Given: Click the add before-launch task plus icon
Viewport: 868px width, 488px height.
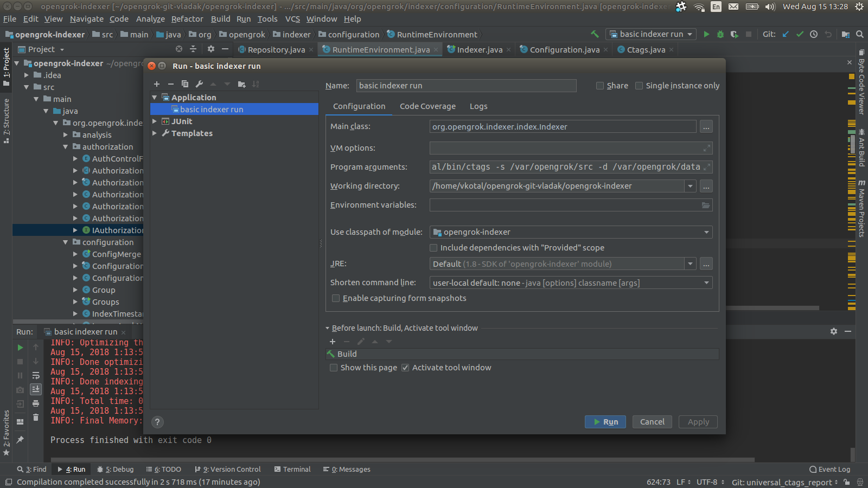Looking at the screenshot, I should click(333, 342).
